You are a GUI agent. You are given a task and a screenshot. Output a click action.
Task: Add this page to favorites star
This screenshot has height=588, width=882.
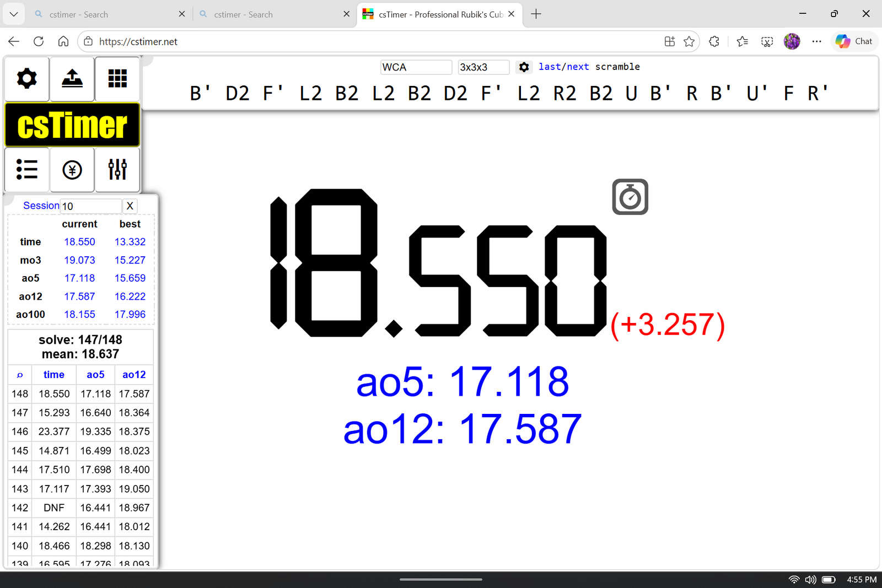coord(689,41)
